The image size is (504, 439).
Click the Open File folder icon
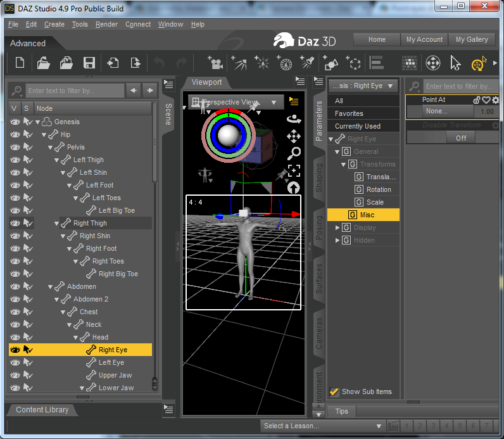[x=43, y=63]
